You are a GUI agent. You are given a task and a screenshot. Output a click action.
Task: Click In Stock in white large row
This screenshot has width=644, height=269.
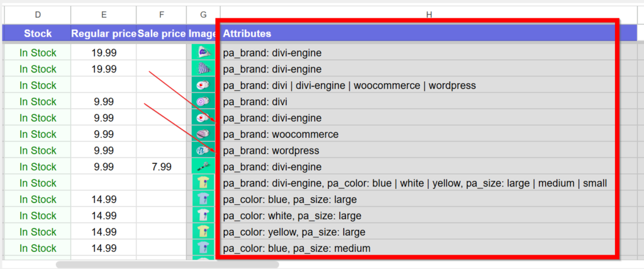coord(38,215)
